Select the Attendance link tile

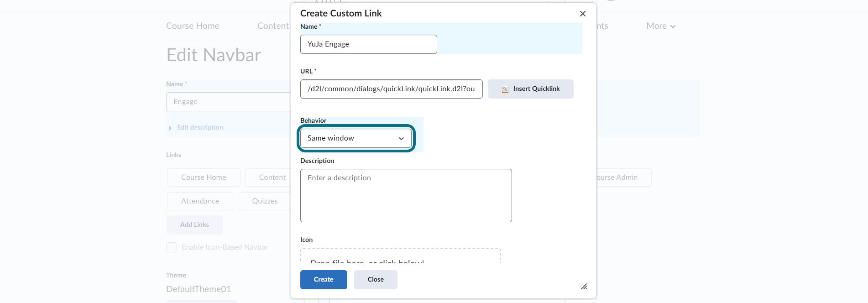(x=200, y=201)
